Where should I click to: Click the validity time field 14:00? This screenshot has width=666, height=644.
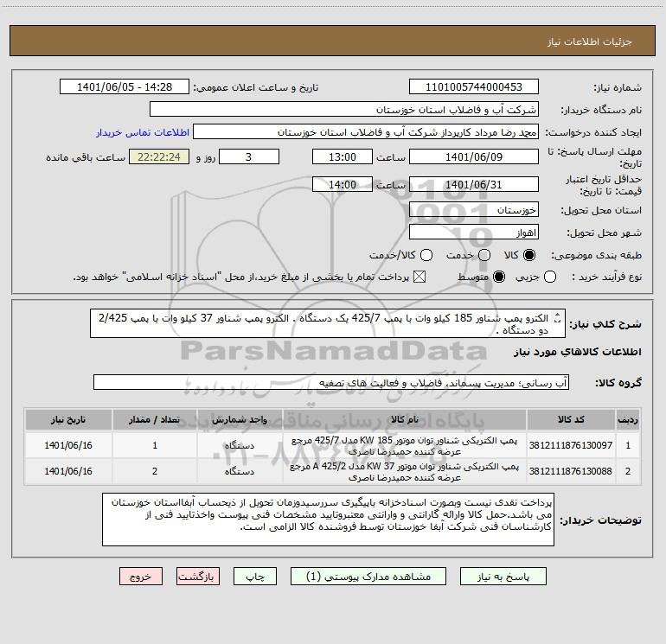343,184
